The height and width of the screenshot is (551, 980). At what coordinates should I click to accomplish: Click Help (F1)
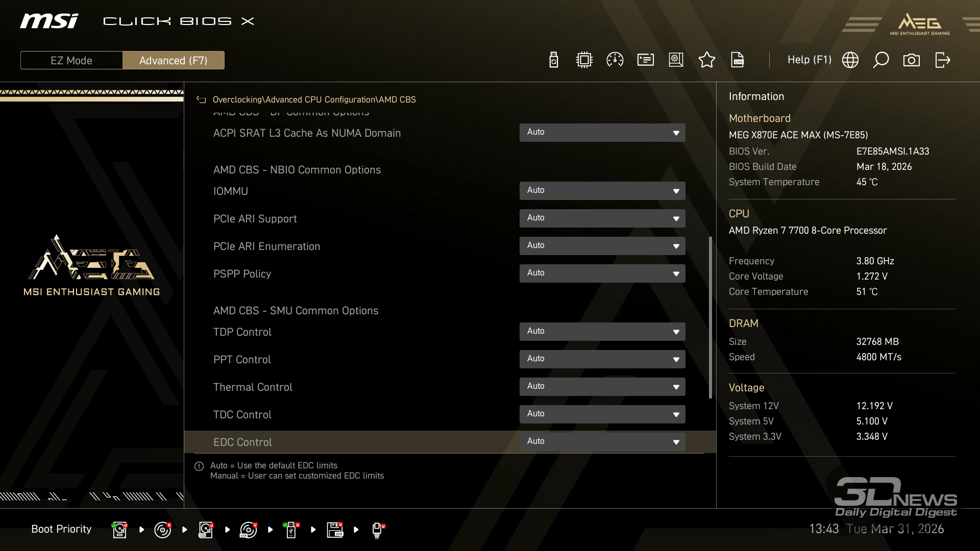[809, 60]
